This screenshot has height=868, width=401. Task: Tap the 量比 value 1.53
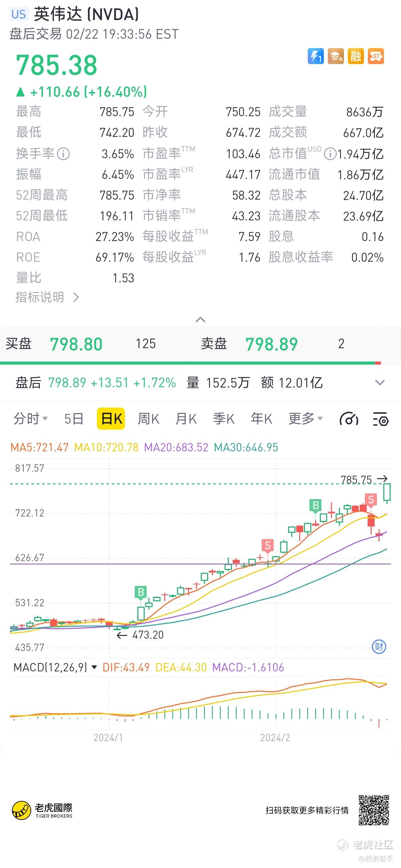pyautogui.click(x=123, y=278)
